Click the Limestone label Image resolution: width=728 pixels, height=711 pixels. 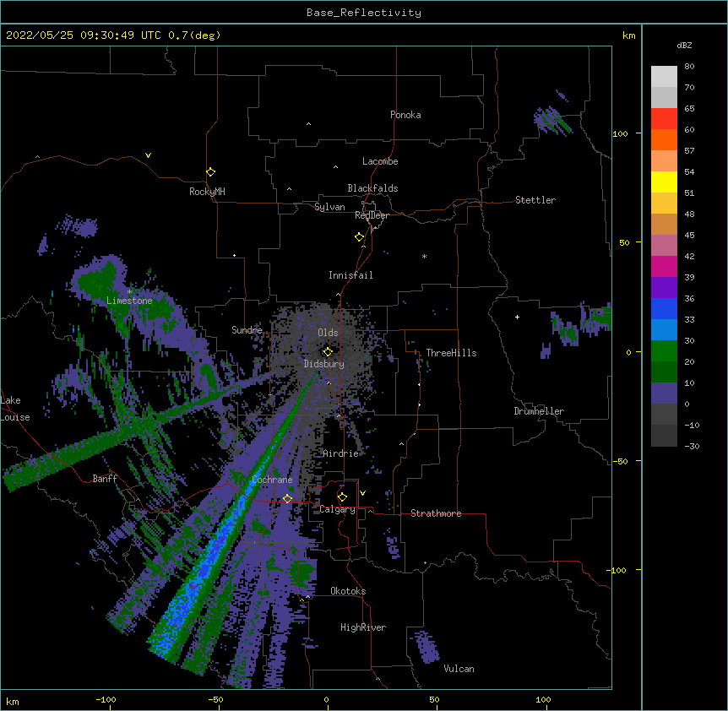click(x=129, y=301)
